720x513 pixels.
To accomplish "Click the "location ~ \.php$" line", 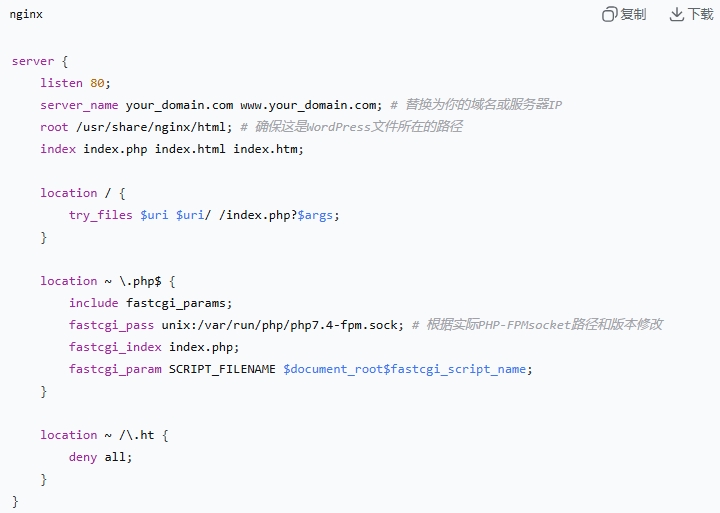I will [108, 281].
